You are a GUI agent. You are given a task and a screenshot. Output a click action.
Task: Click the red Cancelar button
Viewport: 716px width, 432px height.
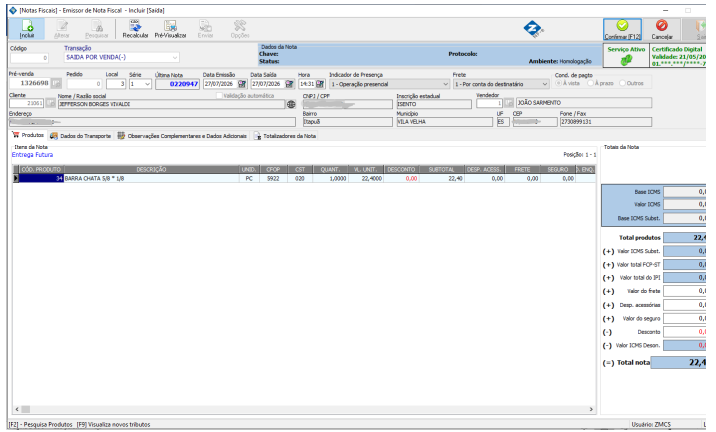pyautogui.click(x=662, y=29)
